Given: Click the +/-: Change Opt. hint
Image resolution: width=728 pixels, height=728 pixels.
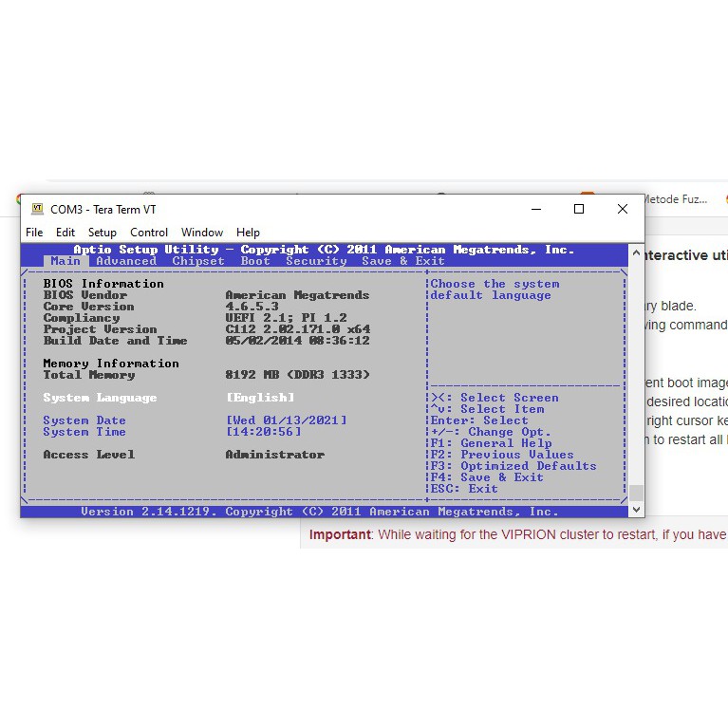Looking at the screenshot, I should click(x=491, y=432).
